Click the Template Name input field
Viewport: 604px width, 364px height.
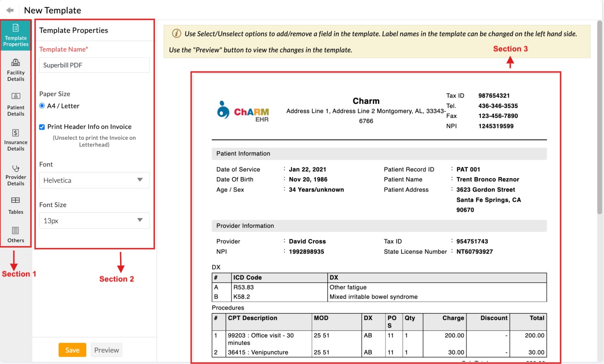[x=94, y=65]
